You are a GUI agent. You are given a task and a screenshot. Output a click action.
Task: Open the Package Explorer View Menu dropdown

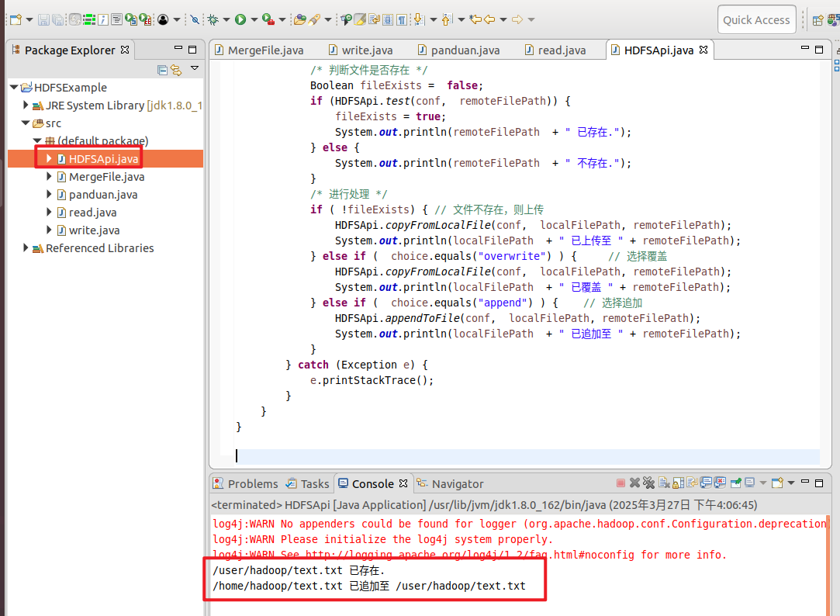pyautogui.click(x=195, y=69)
